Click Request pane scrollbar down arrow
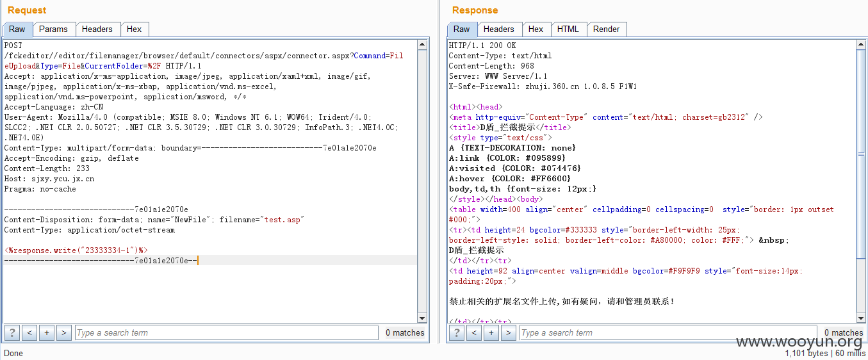Screen dimensions: 868x360 [x=422, y=318]
